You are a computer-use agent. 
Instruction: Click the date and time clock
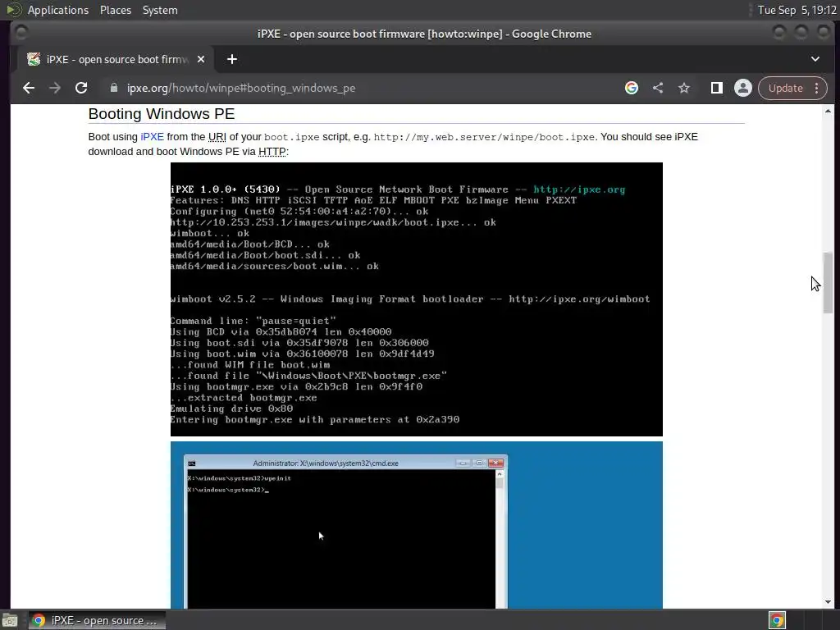click(797, 10)
